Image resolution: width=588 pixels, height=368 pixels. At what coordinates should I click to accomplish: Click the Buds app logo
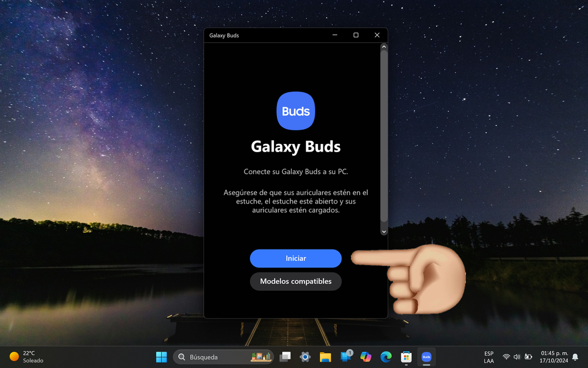point(296,111)
